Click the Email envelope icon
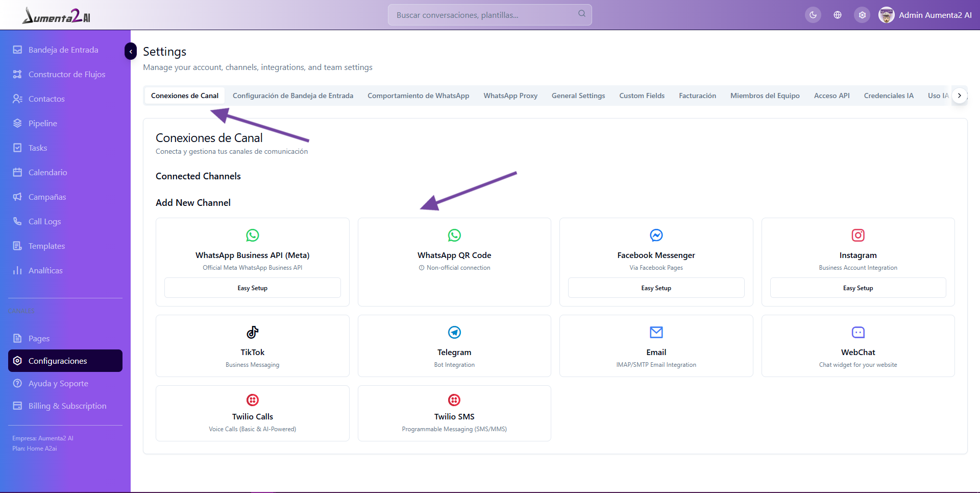Image resolution: width=980 pixels, height=493 pixels. point(656,332)
